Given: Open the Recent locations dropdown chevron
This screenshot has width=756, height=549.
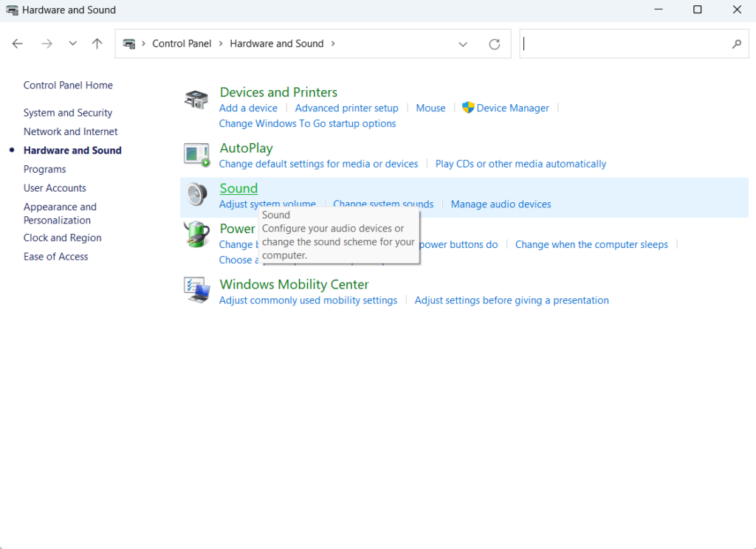Looking at the screenshot, I should (x=72, y=44).
